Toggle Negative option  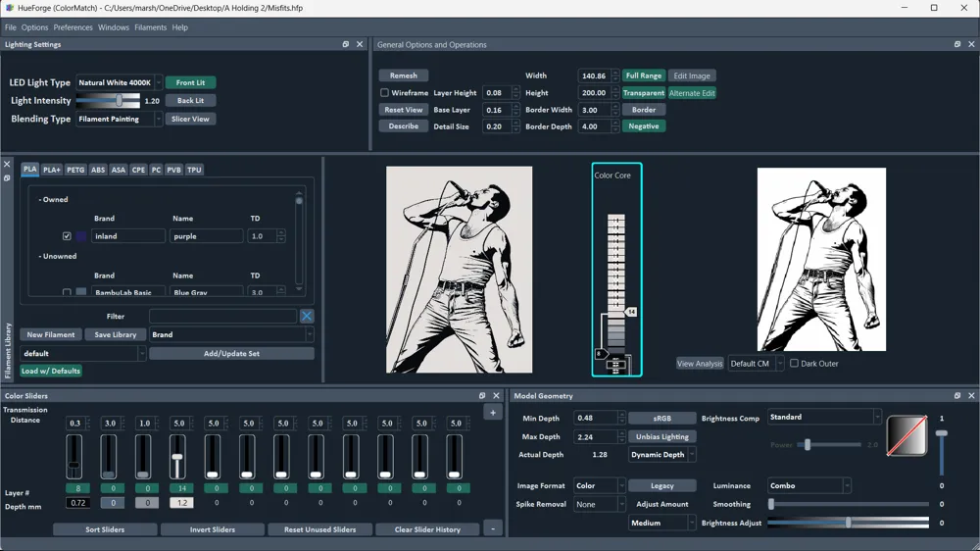click(644, 126)
